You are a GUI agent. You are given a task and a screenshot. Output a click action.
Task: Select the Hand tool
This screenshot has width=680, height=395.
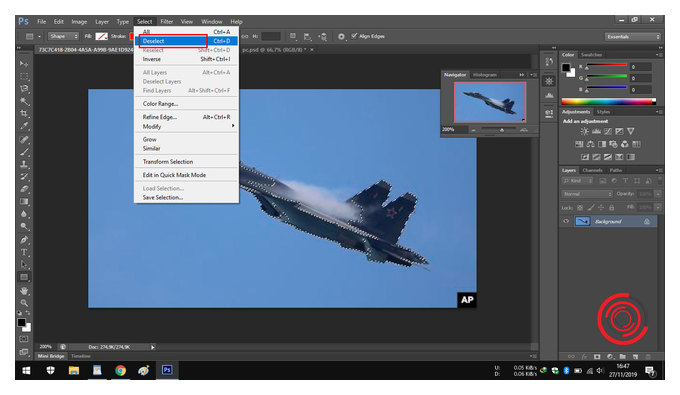(x=24, y=291)
